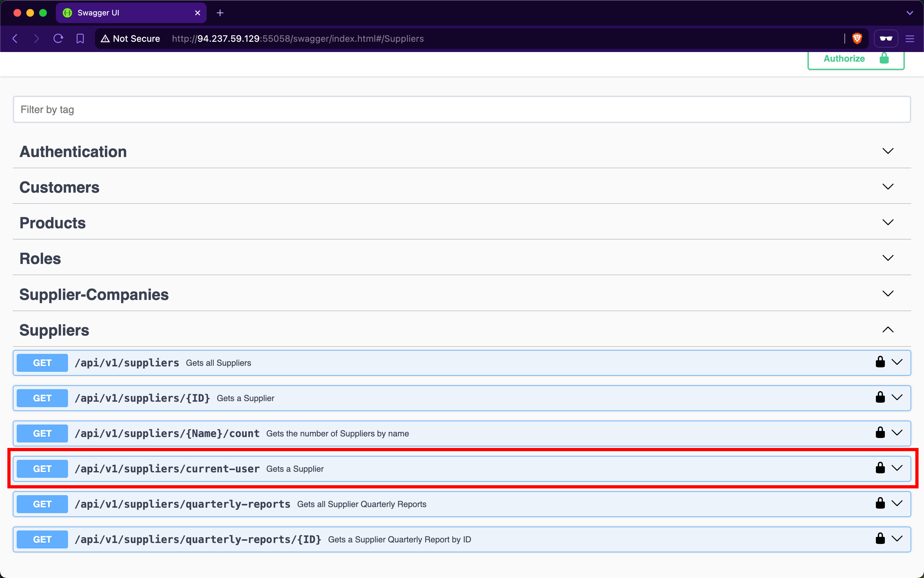The image size is (924, 578).
Task: Click lock icon on {Name}/count row
Action: pyautogui.click(x=880, y=432)
